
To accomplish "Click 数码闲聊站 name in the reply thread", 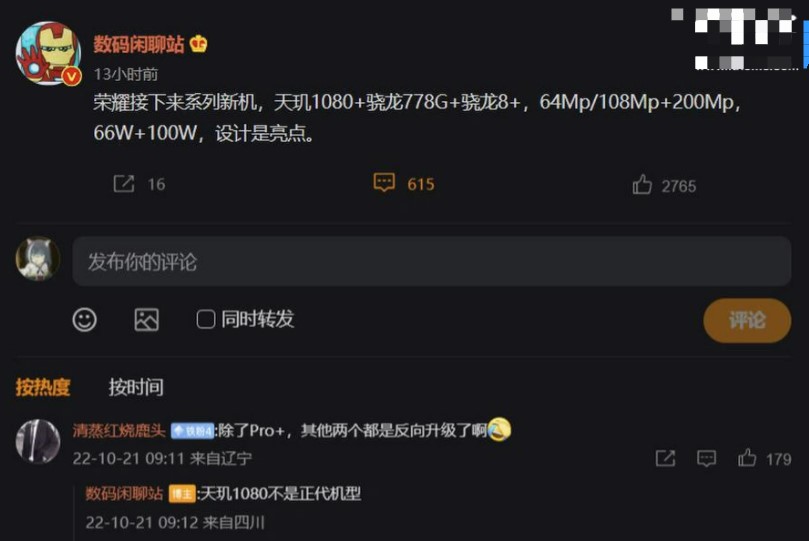I will (124, 494).
